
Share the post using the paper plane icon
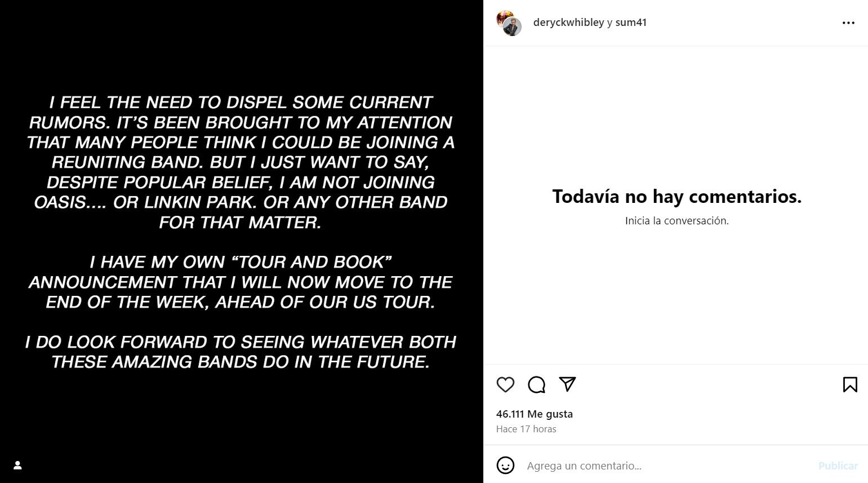(x=567, y=384)
